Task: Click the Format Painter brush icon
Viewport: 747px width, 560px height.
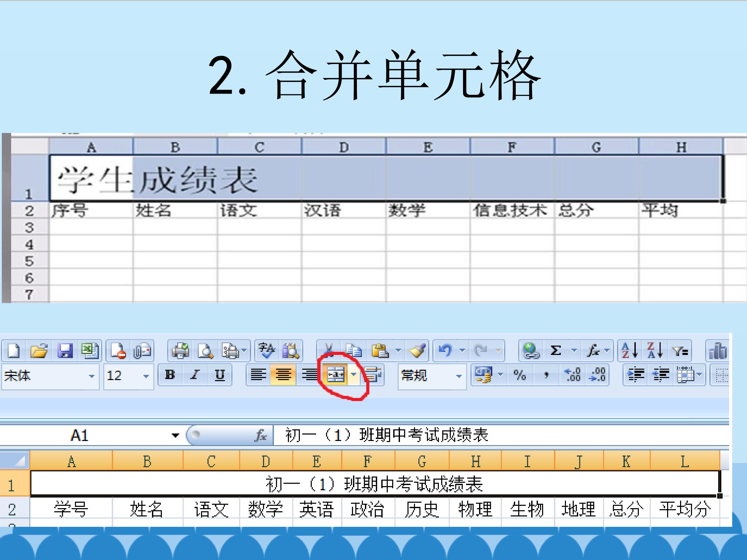Action: click(x=417, y=350)
